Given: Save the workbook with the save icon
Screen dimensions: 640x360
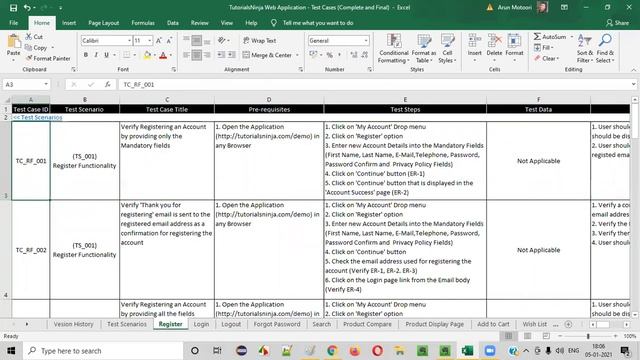Looking at the screenshot, I should [x=13, y=7].
